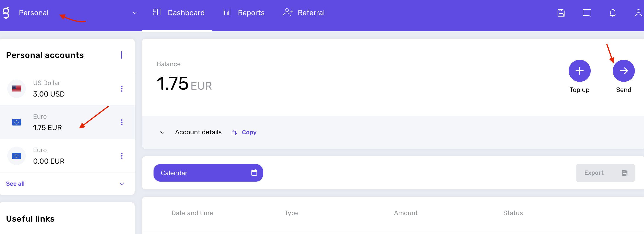Open the chat messages icon
This screenshot has width=644, height=234.
(587, 13)
